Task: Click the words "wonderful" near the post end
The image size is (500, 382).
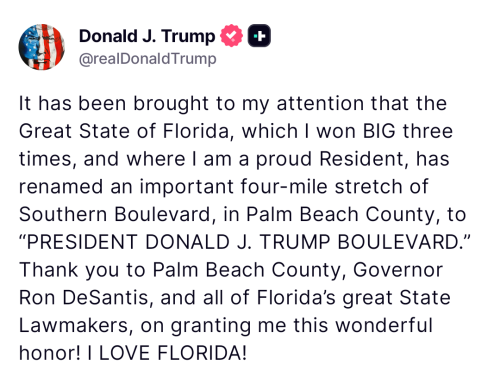Action: click(384, 325)
